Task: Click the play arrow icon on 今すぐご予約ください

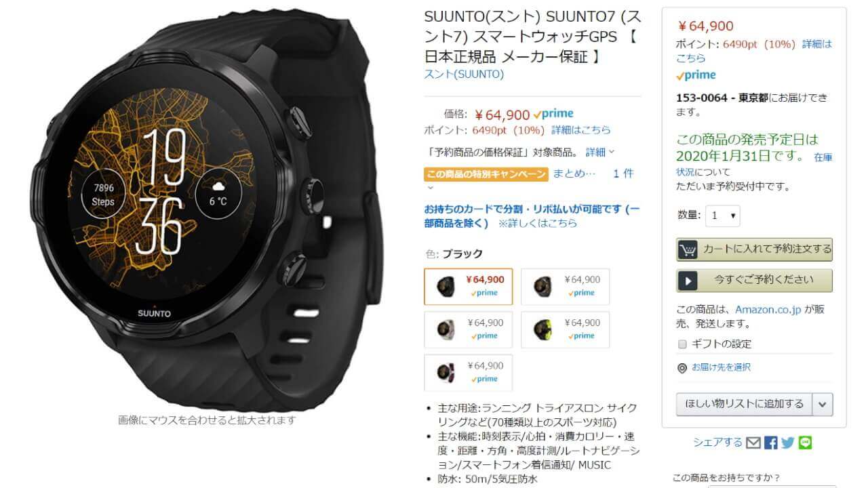Action: pyautogui.click(x=688, y=281)
